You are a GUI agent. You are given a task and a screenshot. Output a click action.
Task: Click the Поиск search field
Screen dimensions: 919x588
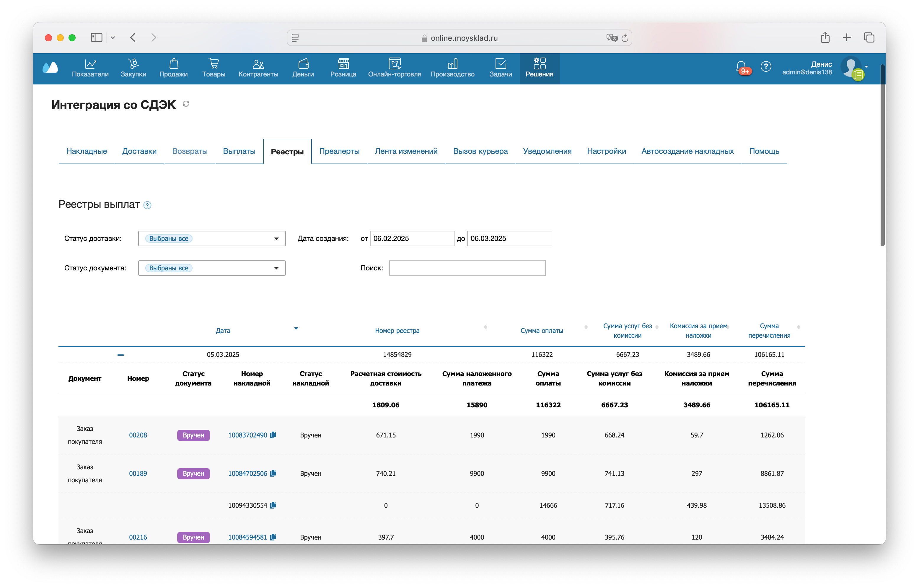467,268
